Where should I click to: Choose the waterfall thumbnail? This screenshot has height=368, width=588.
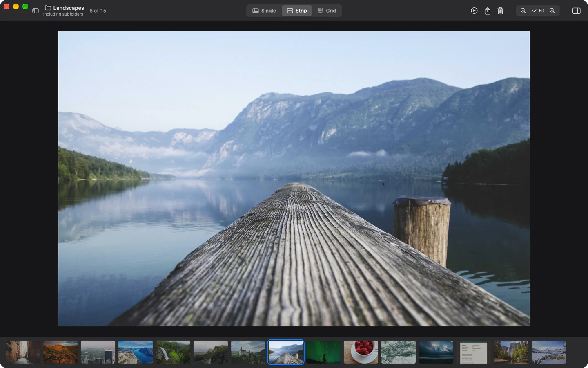[x=173, y=352]
